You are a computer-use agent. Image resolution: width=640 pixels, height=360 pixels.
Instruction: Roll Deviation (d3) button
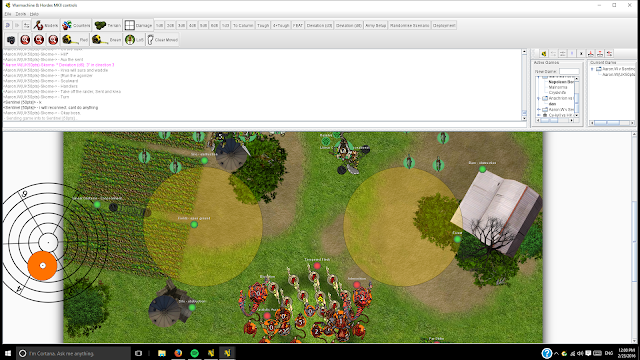(319, 25)
